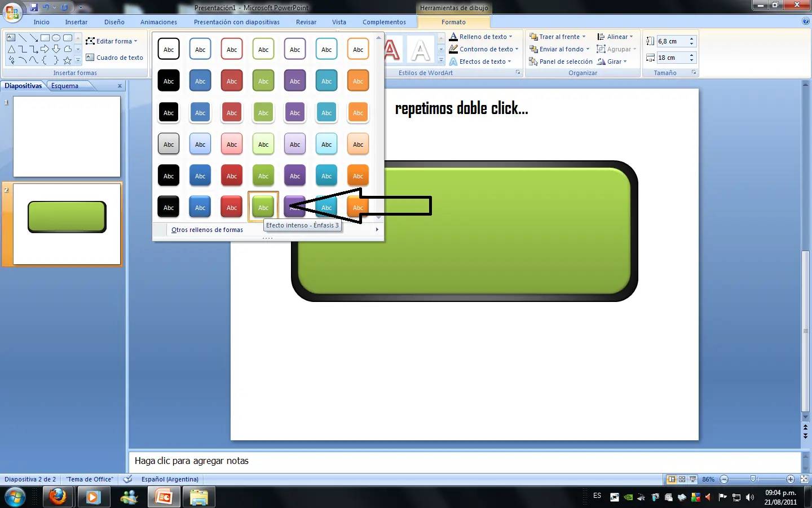Open the Relleno de texto dropdown
Viewport: 812px width, 508px height.
pyautogui.click(x=481, y=37)
